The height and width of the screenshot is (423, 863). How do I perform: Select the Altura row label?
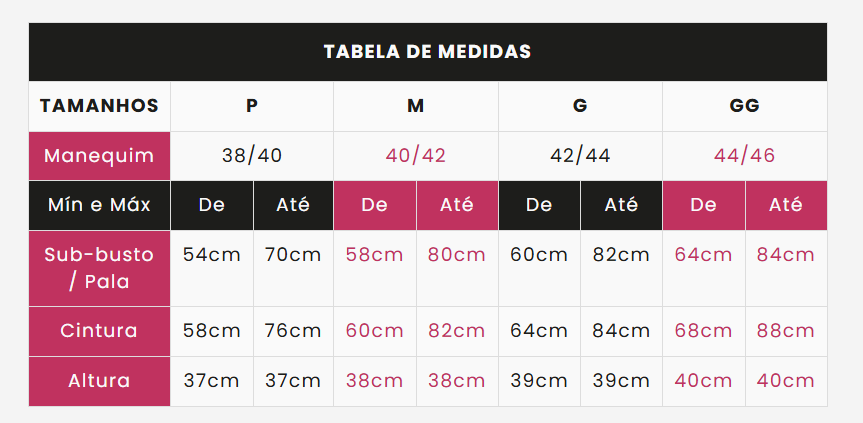[x=100, y=381]
